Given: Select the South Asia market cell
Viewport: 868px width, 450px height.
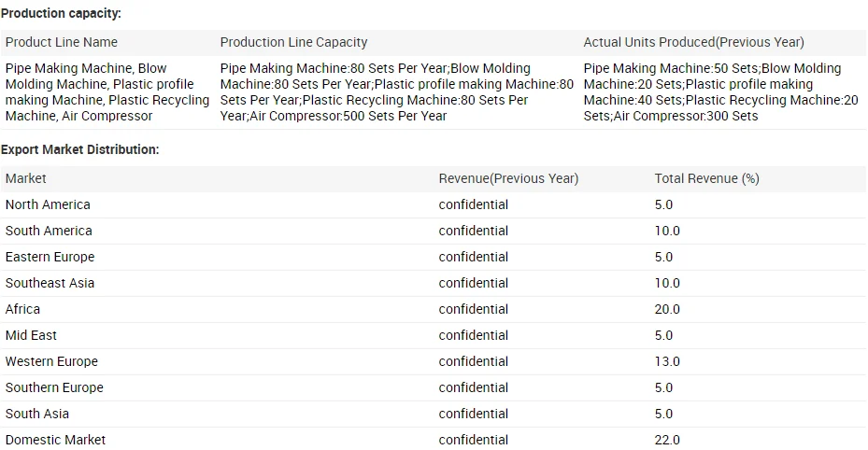Looking at the screenshot, I should click(x=37, y=414).
